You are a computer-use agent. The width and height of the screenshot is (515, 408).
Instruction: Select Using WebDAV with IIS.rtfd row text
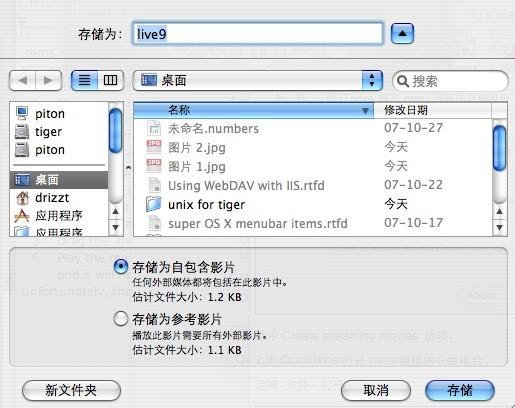point(246,185)
